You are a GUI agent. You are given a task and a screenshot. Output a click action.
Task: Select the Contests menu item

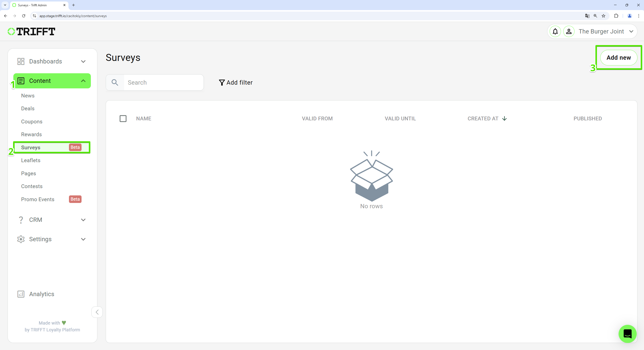(31, 186)
